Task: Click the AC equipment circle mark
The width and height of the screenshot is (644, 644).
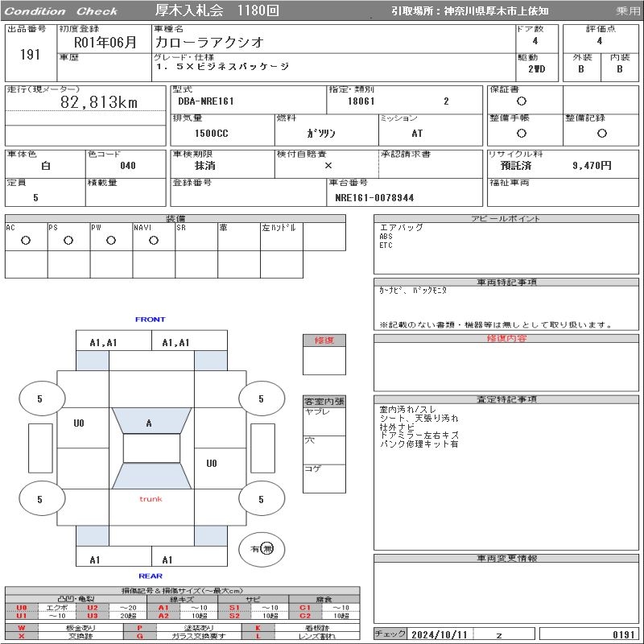Action: point(26,241)
